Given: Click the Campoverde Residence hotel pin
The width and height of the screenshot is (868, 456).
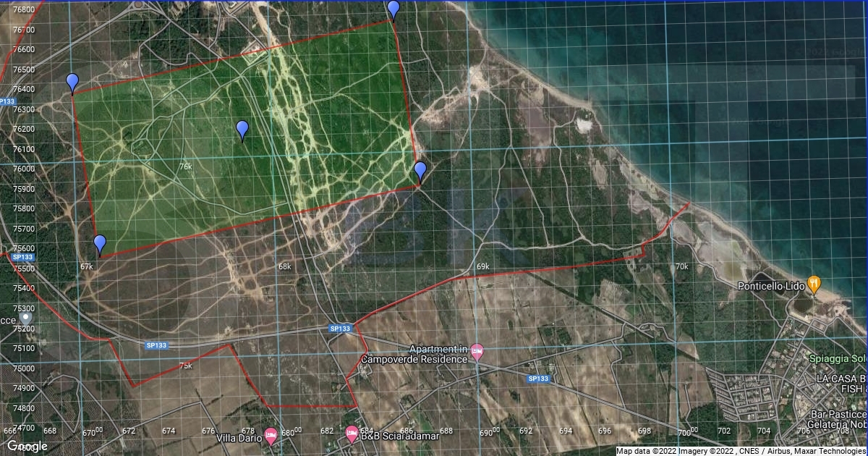Looking at the screenshot, I should [x=477, y=352].
